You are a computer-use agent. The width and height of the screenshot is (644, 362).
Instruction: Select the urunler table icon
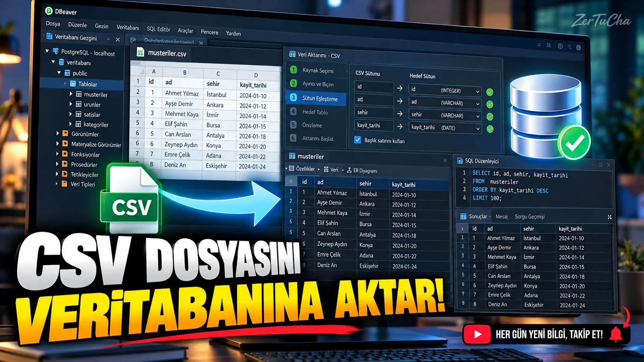[x=79, y=104]
